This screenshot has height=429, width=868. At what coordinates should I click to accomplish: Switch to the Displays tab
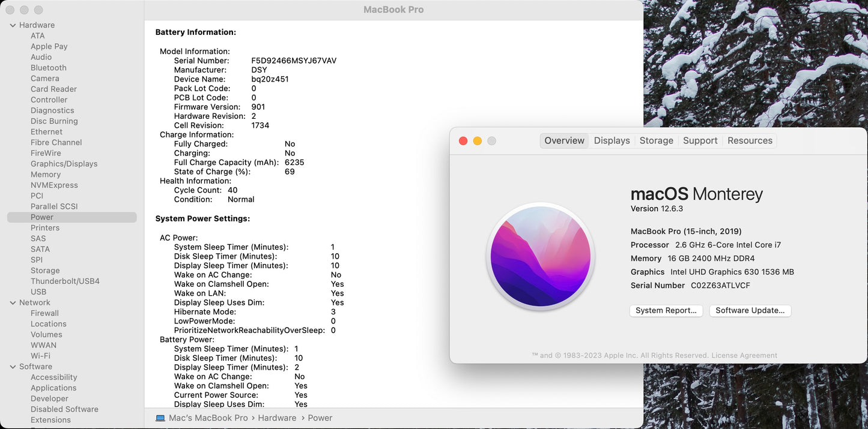612,140
